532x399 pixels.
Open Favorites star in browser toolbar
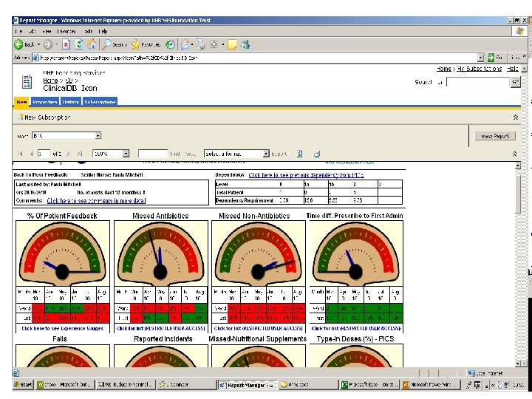[x=137, y=45]
